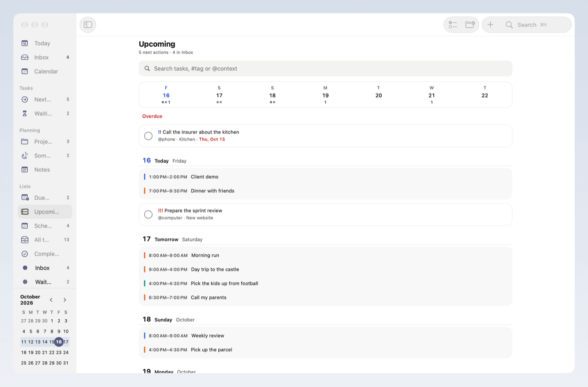The image size is (588, 387).
Task: Open the Due list
Action: [45, 198]
